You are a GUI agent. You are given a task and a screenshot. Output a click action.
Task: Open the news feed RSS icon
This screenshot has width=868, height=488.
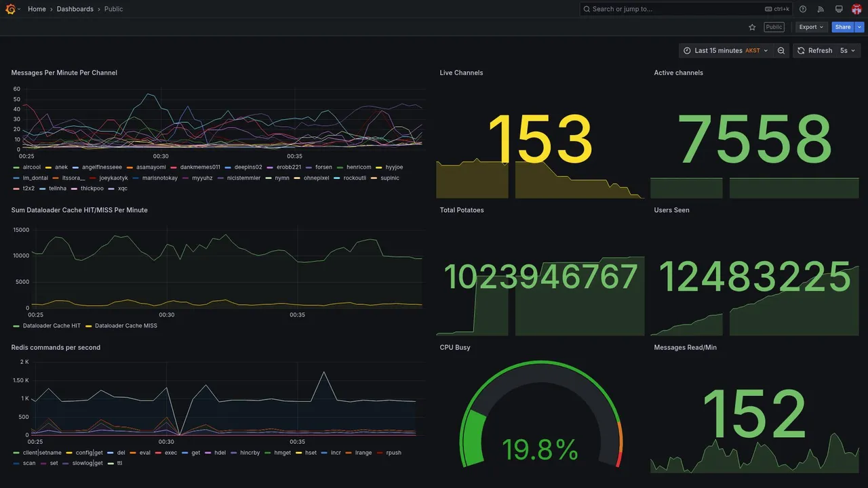click(821, 9)
